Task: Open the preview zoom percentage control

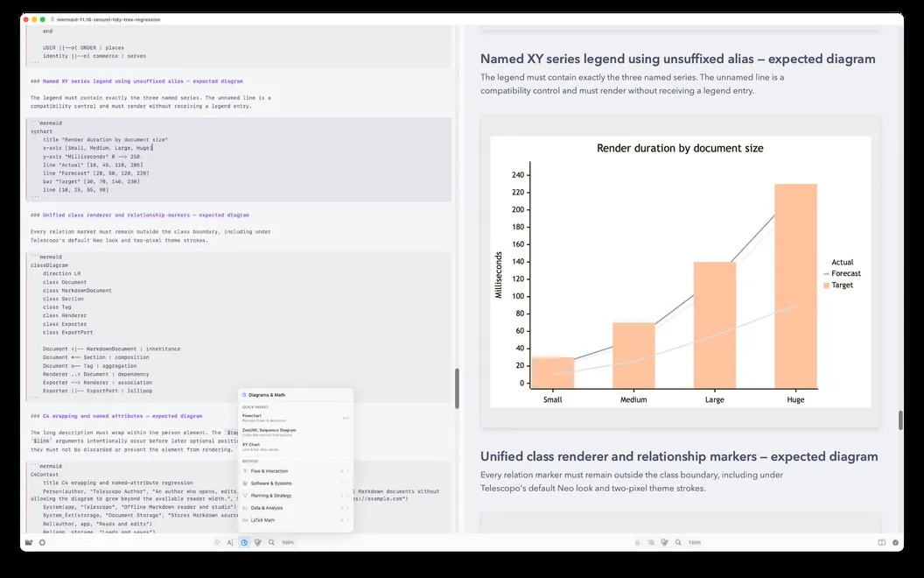Action: point(695,543)
